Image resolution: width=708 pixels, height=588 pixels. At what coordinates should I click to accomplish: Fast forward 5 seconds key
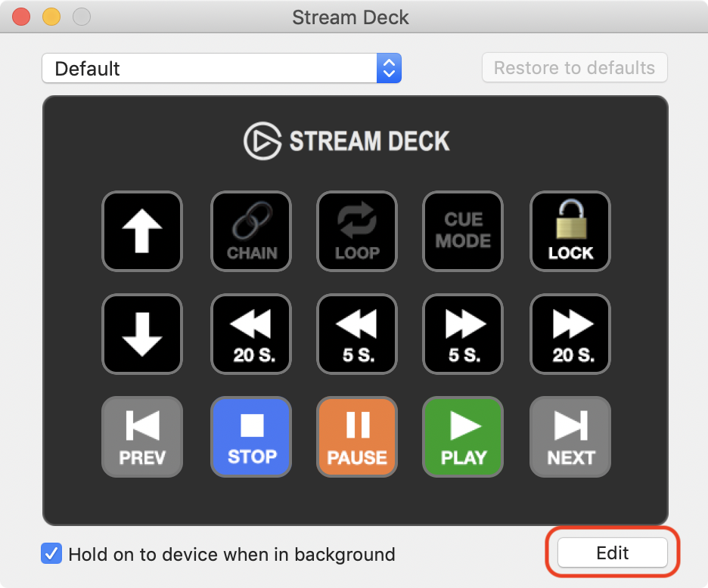coord(463,334)
